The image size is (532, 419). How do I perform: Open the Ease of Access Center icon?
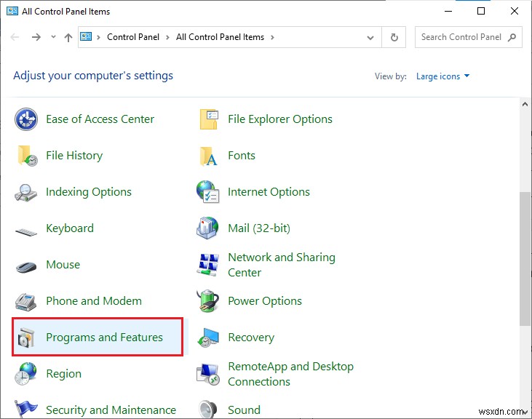pyautogui.click(x=26, y=119)
